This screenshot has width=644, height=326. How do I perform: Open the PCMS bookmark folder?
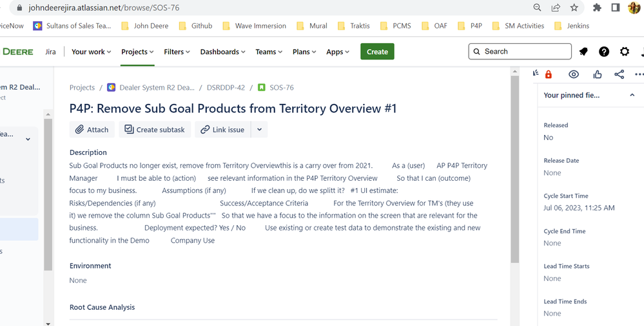pyautogui.click(x=396, y=26)
